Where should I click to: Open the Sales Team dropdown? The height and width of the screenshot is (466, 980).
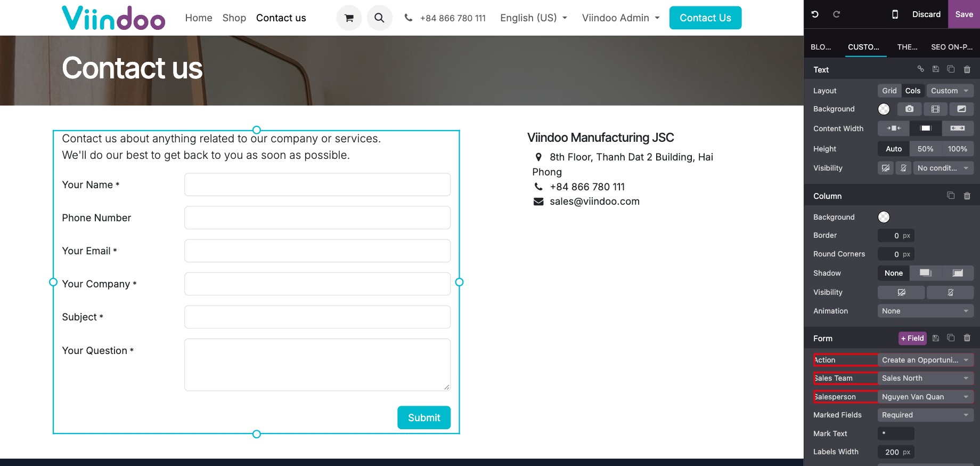(x=926, y=378)
